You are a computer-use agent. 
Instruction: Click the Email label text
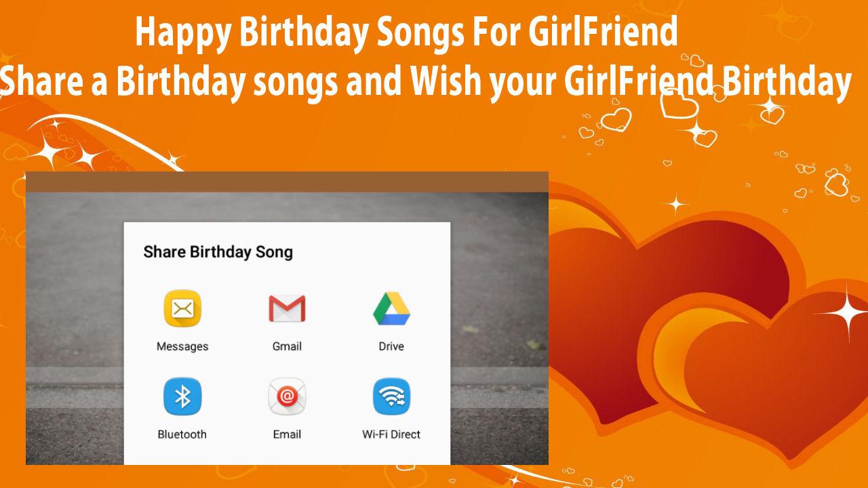[287, 434]
